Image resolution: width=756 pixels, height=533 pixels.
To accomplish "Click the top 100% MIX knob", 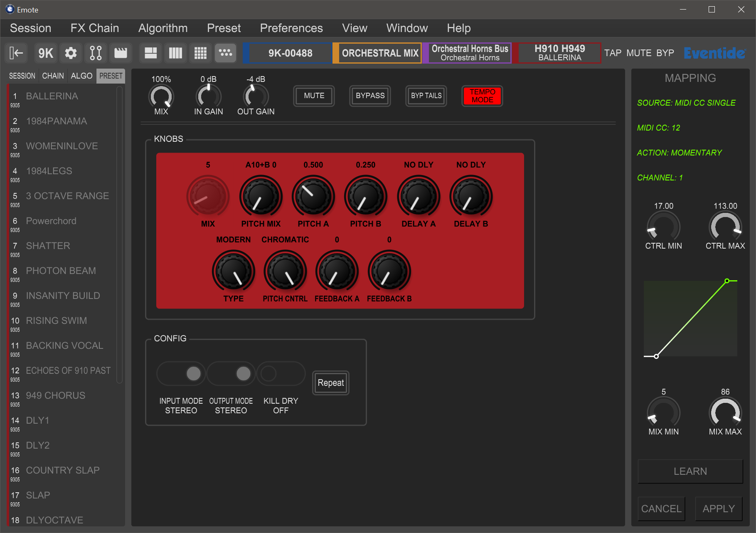I will point(161,96).
